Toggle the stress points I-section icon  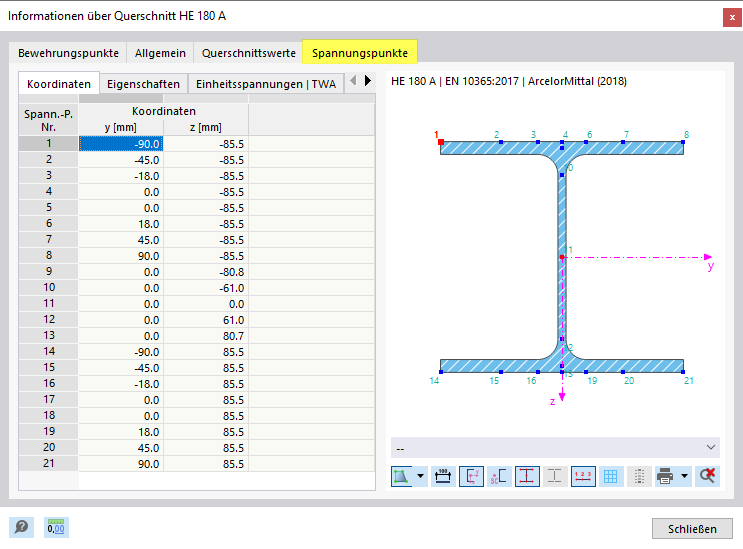pyautogui.click(x=527, y=476)
